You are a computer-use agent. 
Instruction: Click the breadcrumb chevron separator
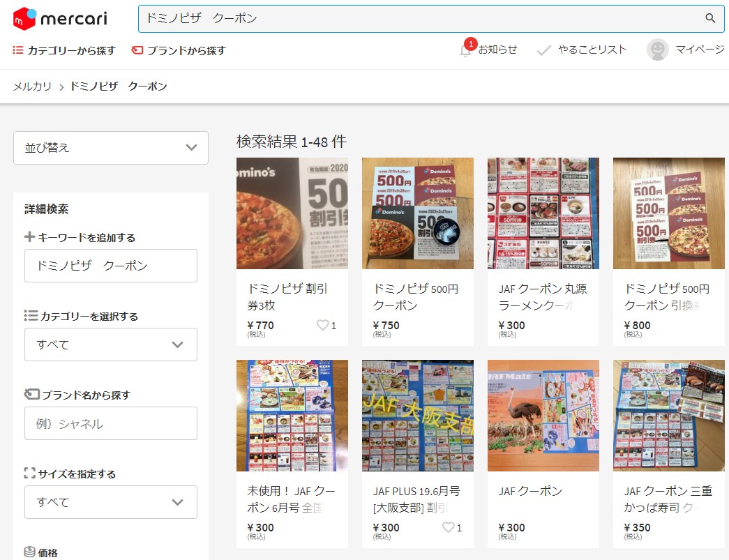tap(61, 87)
